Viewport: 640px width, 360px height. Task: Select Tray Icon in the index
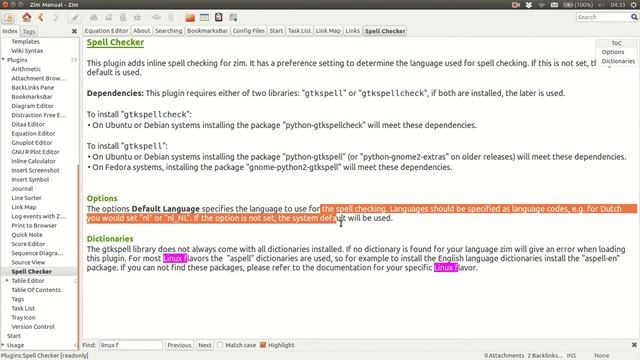23,317
